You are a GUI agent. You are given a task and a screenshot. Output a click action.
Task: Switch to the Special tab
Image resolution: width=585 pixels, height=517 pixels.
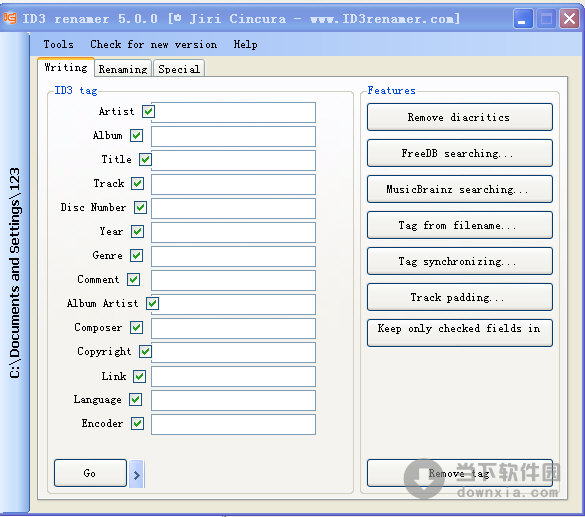[x=179, y=69]
